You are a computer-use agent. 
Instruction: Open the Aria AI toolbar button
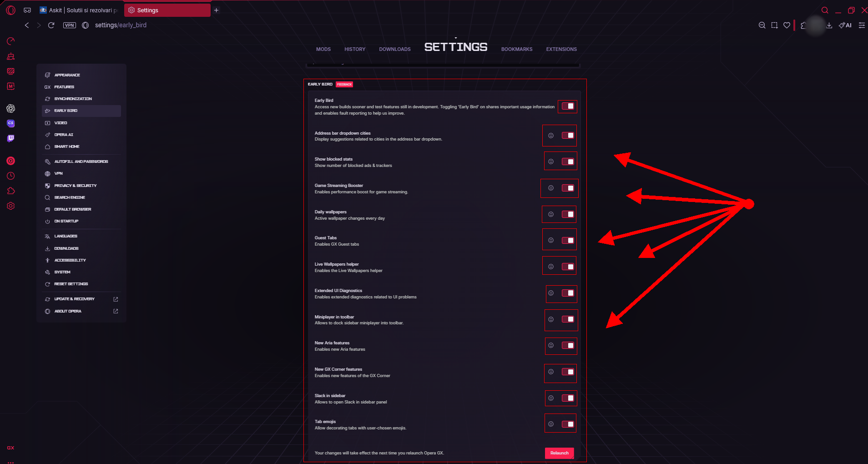(845, 25)
